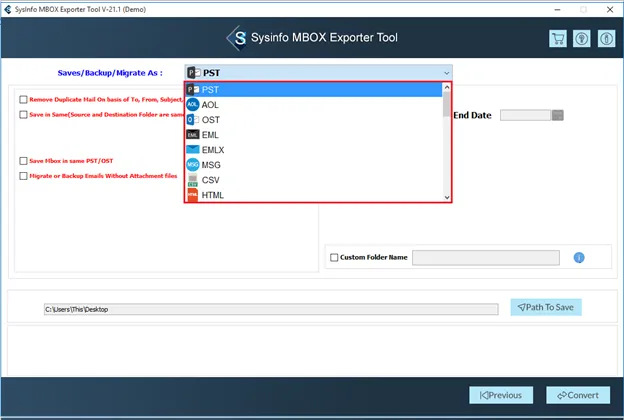Click the CSV icon in the list
The height and width of the screenshot is (420, 624).
(x=193, y=180)
